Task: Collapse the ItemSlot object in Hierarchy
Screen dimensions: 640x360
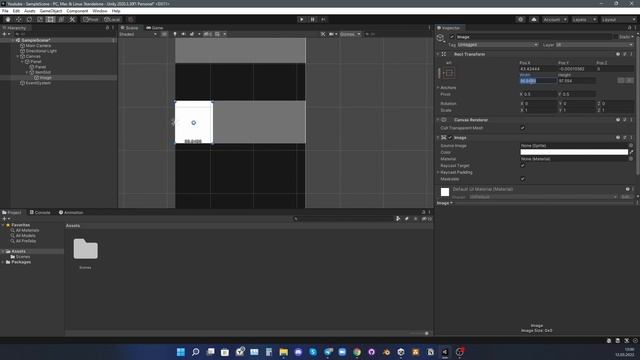Action: (27, 72)
